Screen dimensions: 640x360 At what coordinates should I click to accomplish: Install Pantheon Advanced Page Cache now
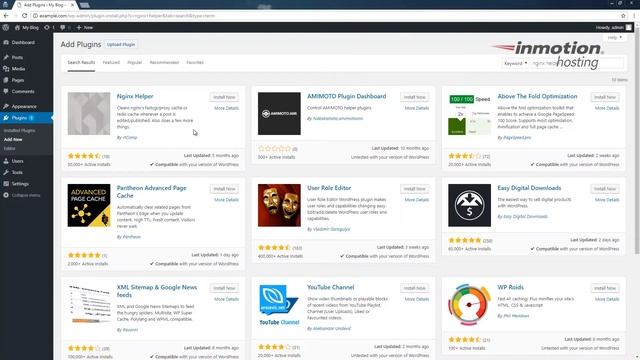[224, 189]
